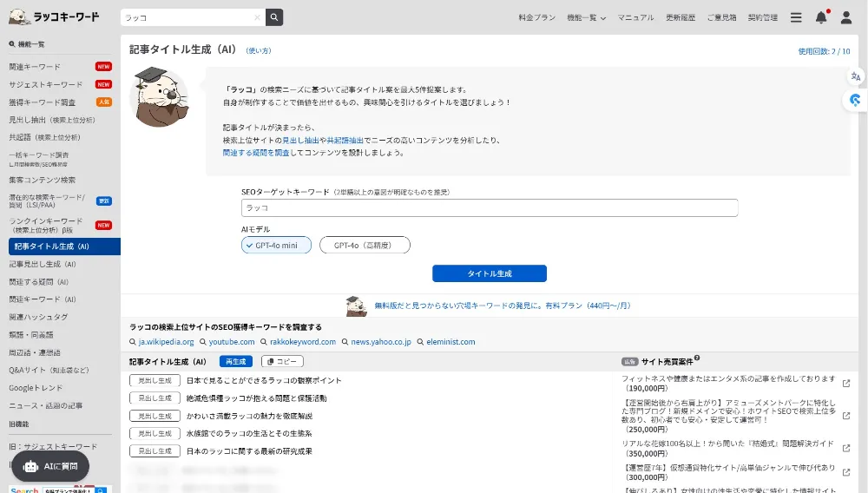Screen dimensions: 868x493
Task: Click the translate icon on right edge
Action: click(x=855, y=76)
